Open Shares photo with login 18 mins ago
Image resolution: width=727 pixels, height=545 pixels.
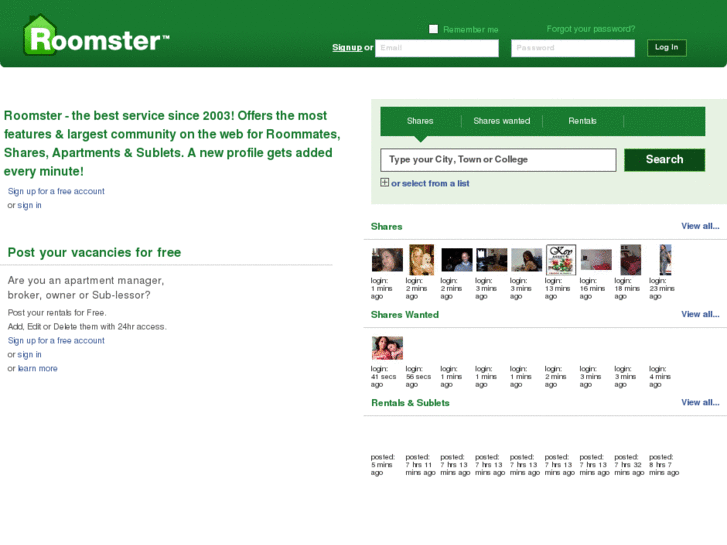631,260
